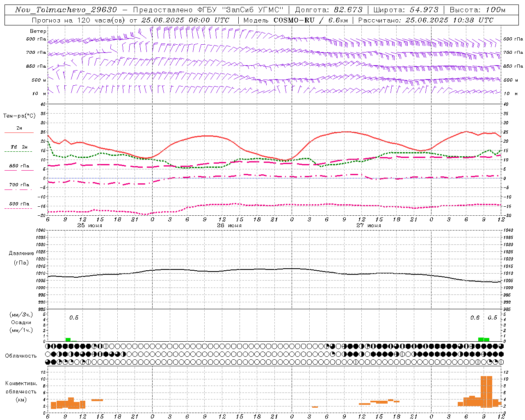
Task: Click the 26 июня date label
Action: [229, 226]
